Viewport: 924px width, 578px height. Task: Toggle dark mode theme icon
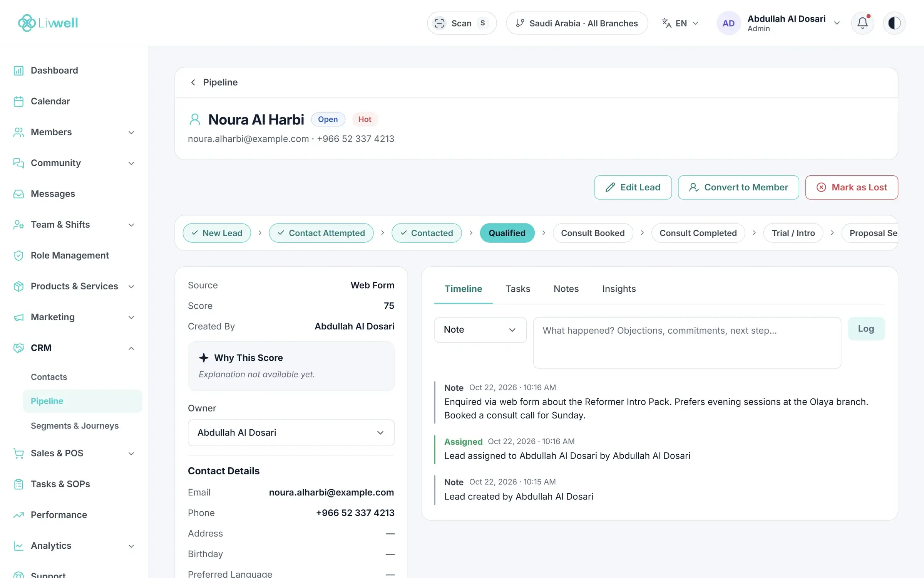coord(894,23)
